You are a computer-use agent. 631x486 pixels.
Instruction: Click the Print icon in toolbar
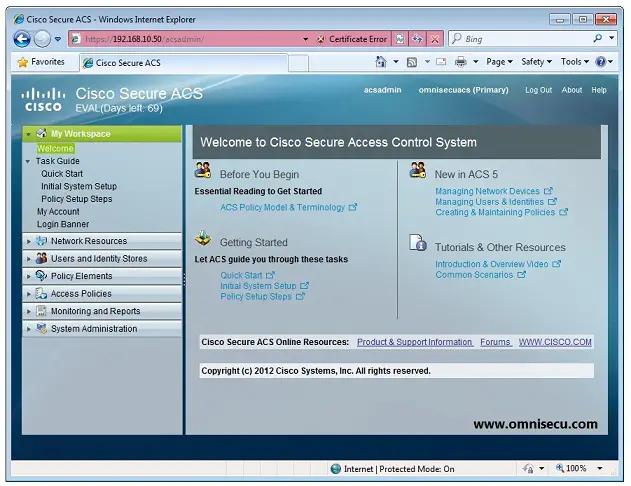[x=460, y=62]
